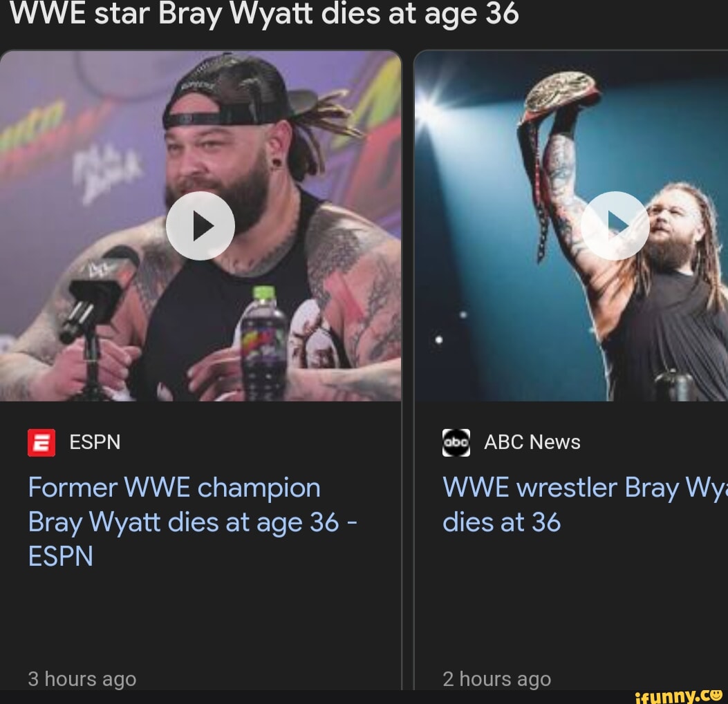Tap the red ESPN 'E' badge
This screenshot has width=728, height=704.
(39, 442)
